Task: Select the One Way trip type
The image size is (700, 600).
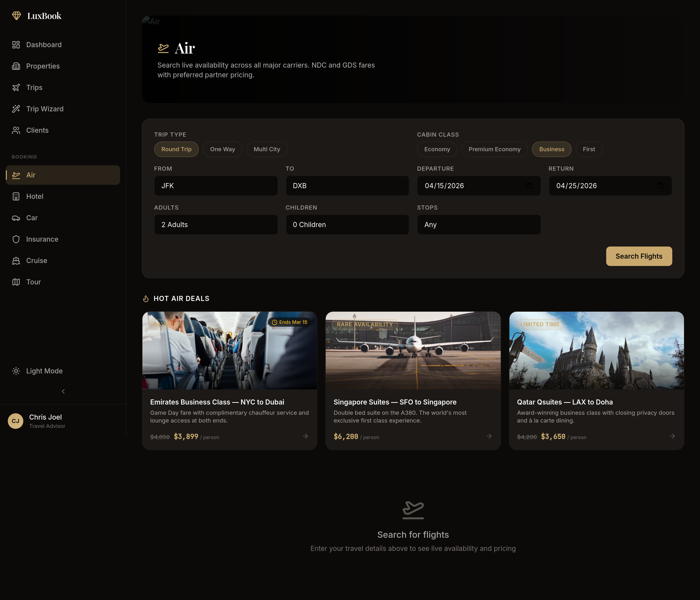Action: [x=222, y=149]
